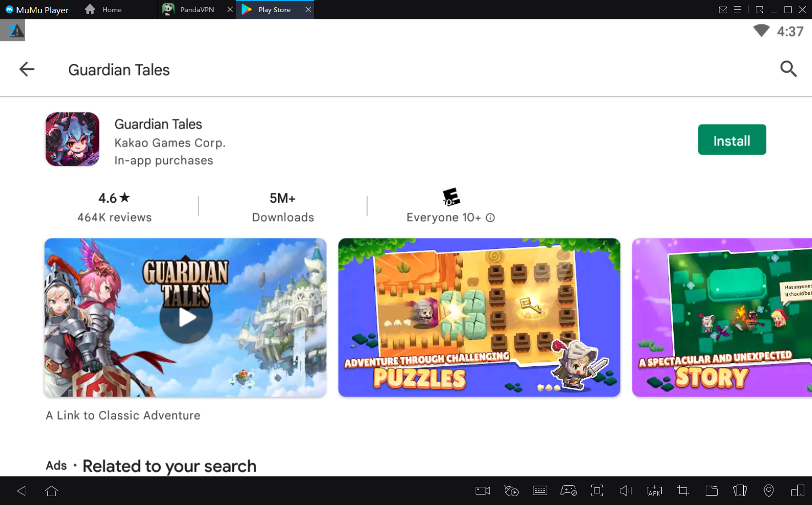Open the Play Store search
The height and width of the screenshot is (505, 812).
point(788,69)
